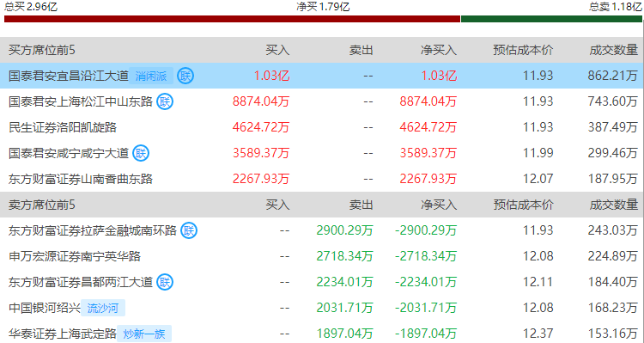Viewport: 644px width, 343px height.
Task: Open the 消闲派 tag
Action: click(151, 77)
